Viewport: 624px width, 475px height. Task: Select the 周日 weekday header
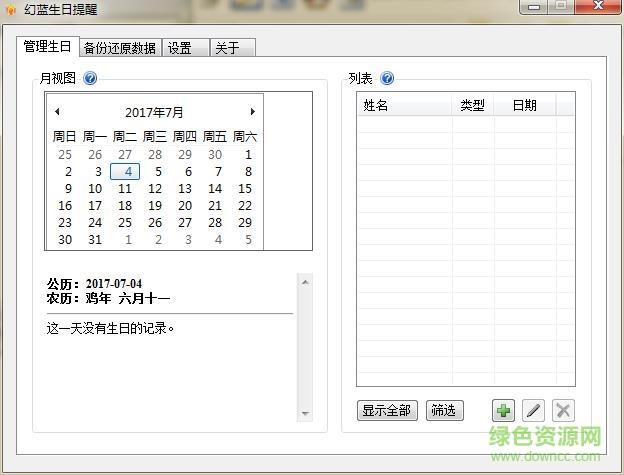64,136
